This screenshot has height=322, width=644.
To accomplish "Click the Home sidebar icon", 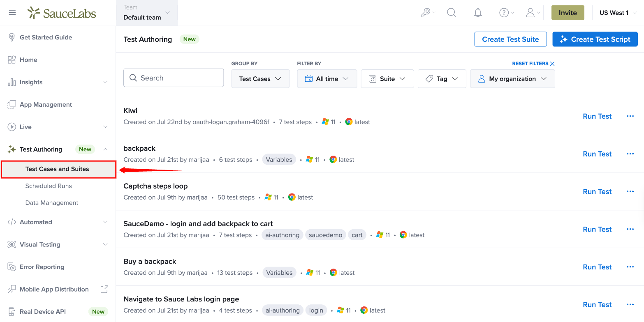I will click(12, 60).
